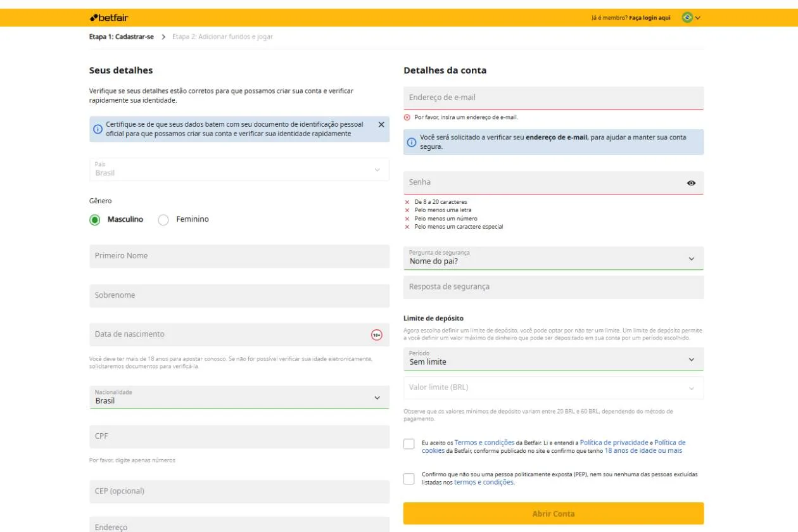Focus the Primeiro Nome input field
This screenshot has height=532, width=798.
tap(239, 256)
